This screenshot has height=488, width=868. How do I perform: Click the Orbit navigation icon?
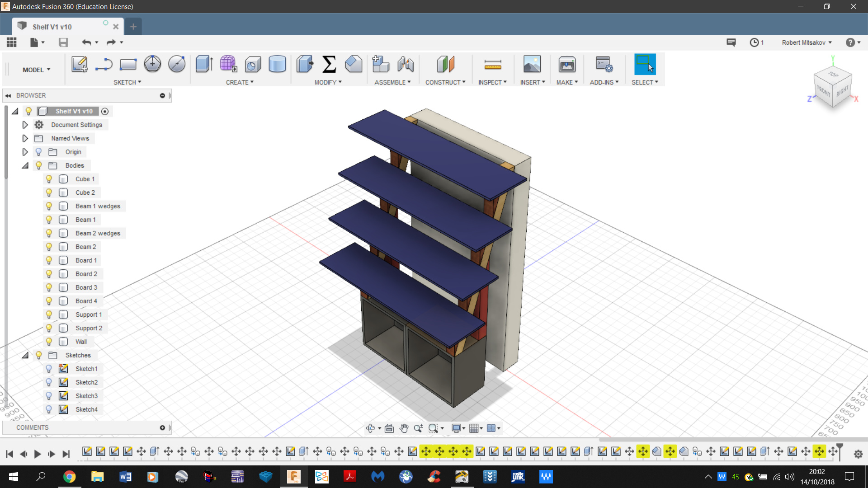pos(371,428)
